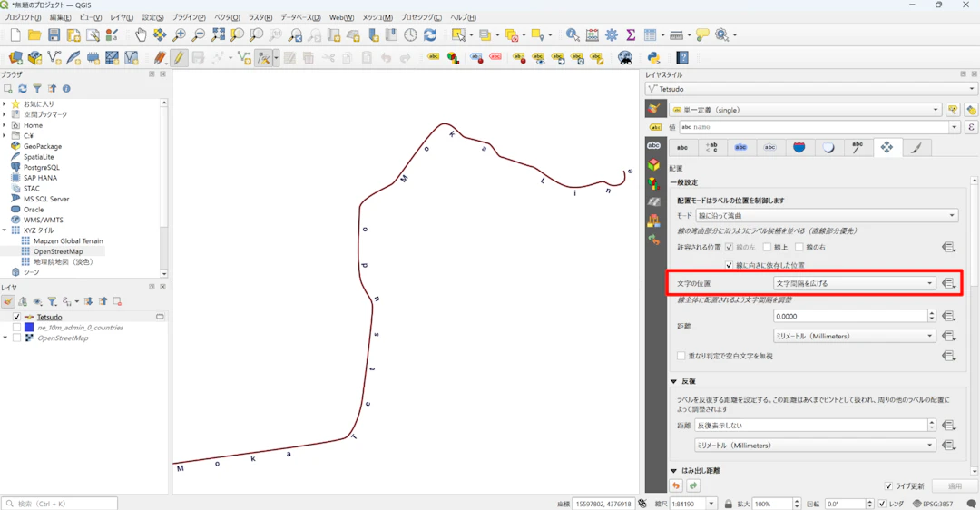This screenshot has width=980, height=510.
Task: Collapse the XYZ タイル tree node
Action: click(5, 230)
